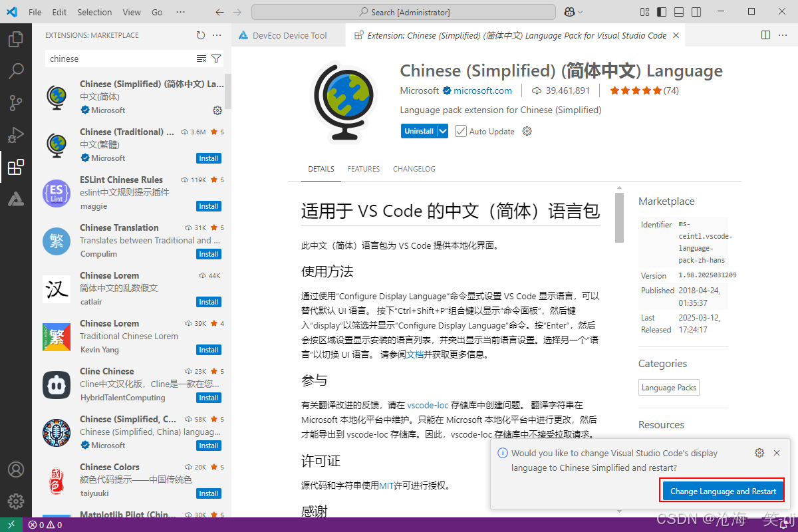Click Change Language and Restart button
Viewport: 798px width, 532px height.
point(724,491)
